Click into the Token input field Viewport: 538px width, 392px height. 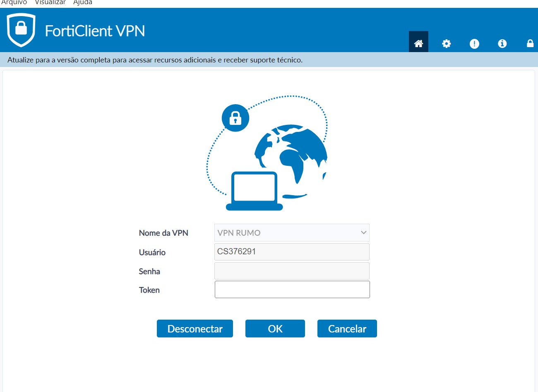[x=292, y=289]
